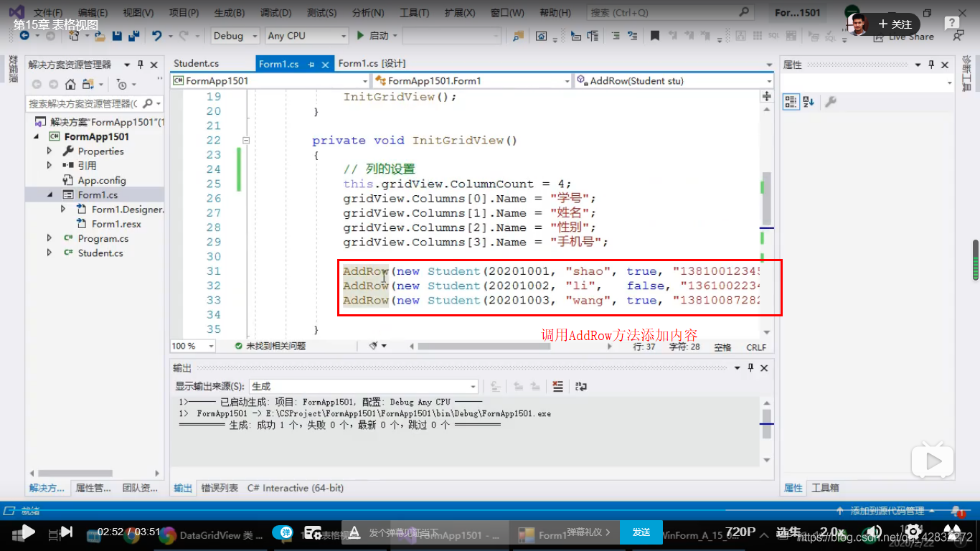This screenshot has height=551, width=980.
Task: Pin the Solution Explorer panel
Action: click(141, 65)
